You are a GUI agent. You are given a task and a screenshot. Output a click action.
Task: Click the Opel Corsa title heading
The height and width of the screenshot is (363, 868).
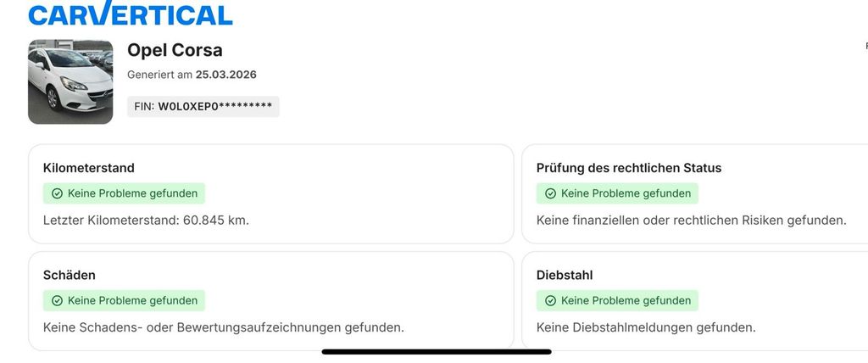point(175,50)
